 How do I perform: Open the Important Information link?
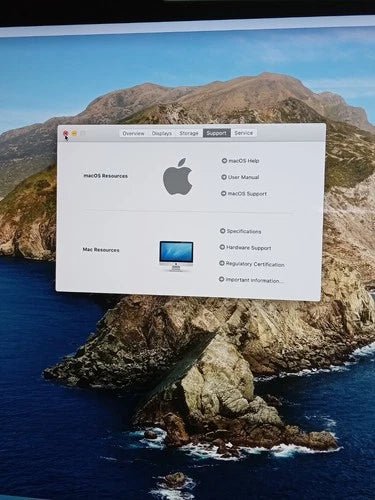[254, 280]
